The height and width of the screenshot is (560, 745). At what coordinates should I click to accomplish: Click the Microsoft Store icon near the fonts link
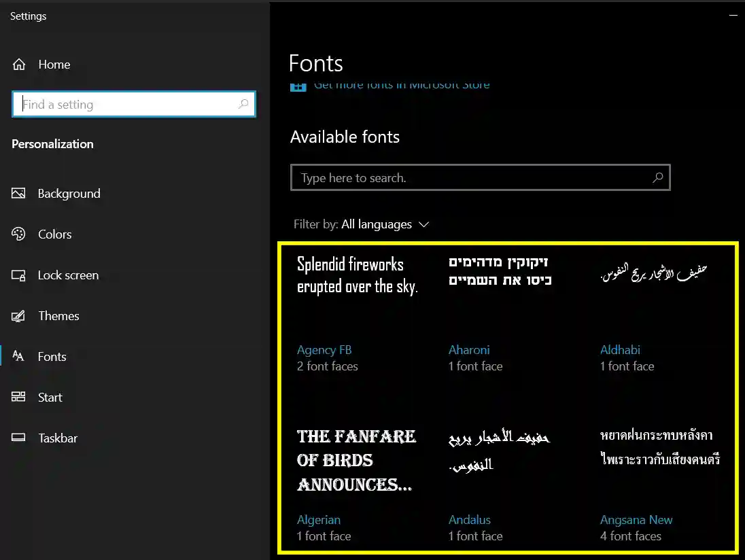tap(298, 87)
